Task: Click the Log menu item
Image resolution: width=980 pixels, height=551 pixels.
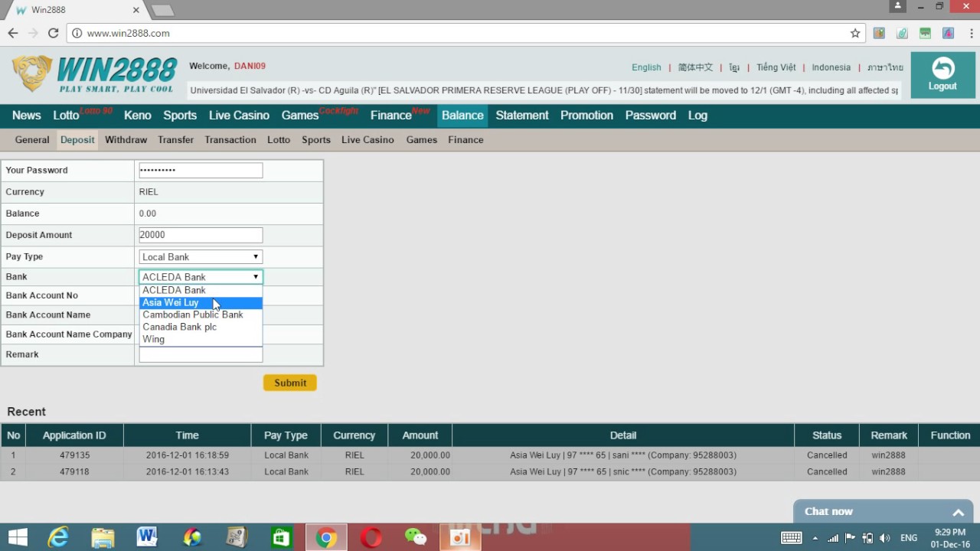Action: tap(697, 116)
